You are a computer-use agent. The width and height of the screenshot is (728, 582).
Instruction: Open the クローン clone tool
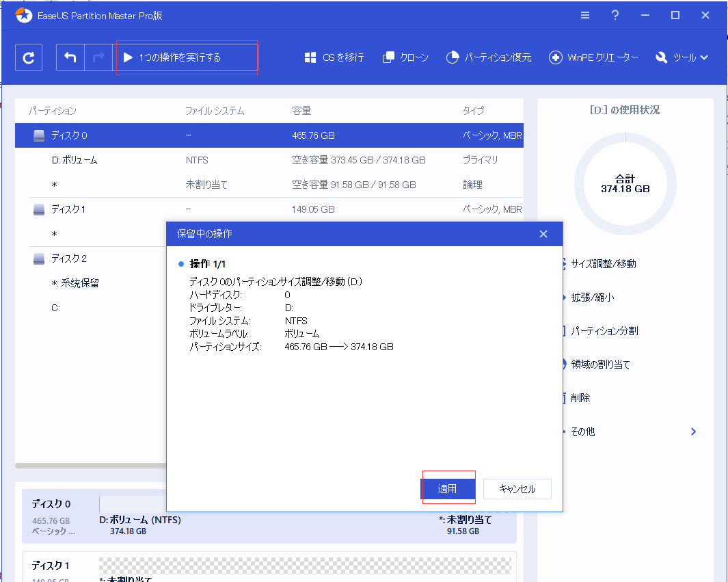[x=405, y=58]
